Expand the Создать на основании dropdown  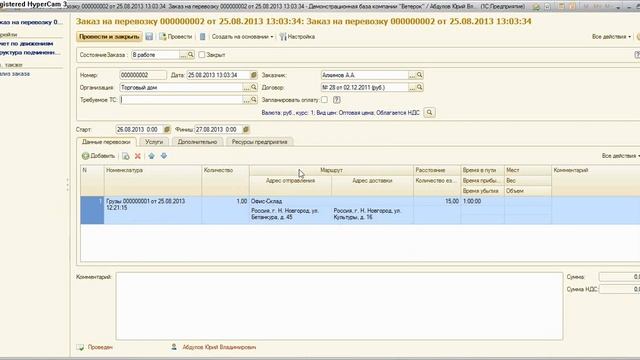click(x=242, y=37)
